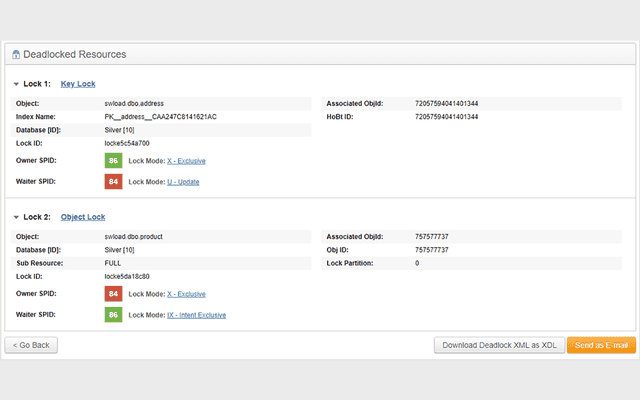Click the object value swload.dbo.address
Screen dimensions: 640x400
[x=134, y=104]
